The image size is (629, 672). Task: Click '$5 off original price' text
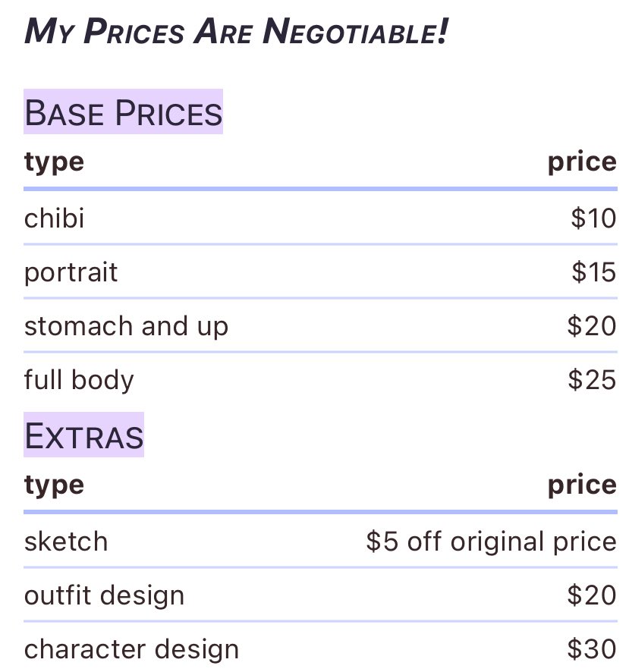click(x=492, y=542)
